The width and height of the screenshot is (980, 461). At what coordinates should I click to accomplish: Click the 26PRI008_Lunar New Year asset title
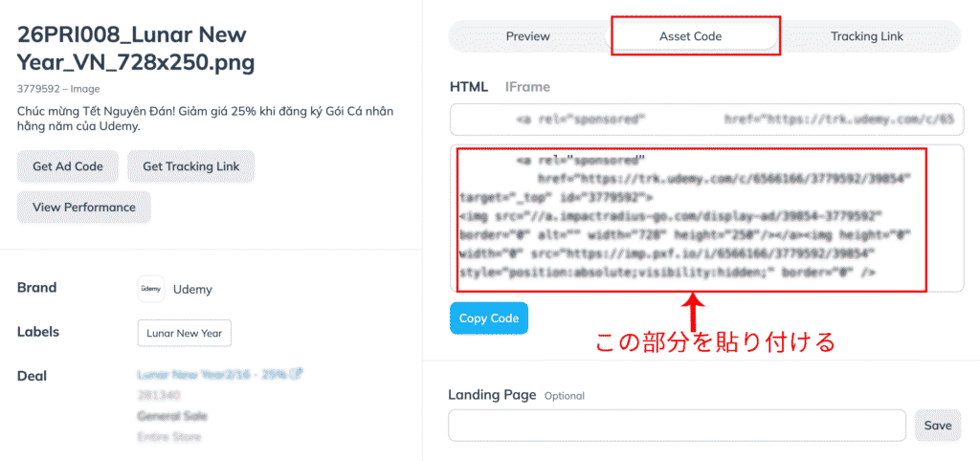pos(136,50)
